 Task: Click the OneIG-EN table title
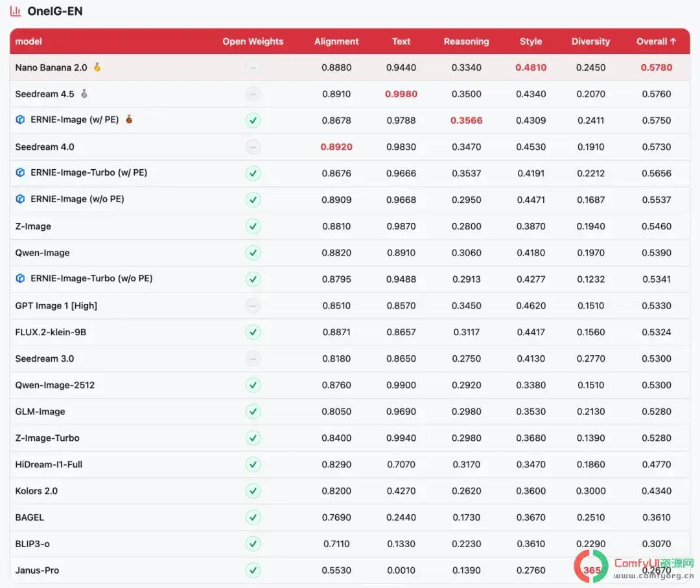click(55, 11)
